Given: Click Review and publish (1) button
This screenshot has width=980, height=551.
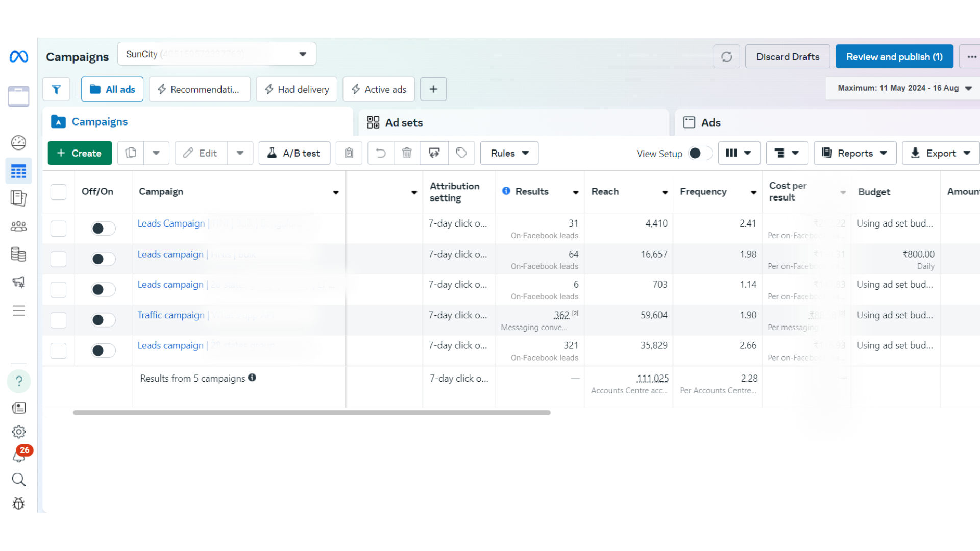Looking at the screenshot, I should [894, 57].
